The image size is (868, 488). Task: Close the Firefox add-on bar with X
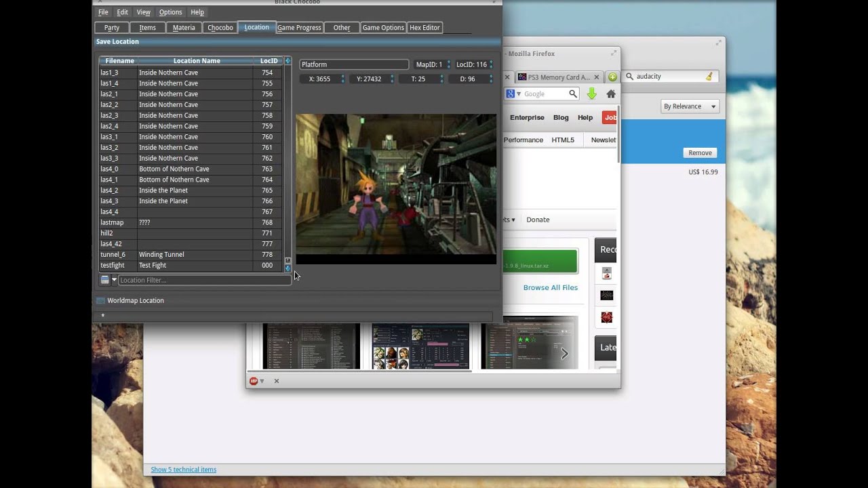(x=277, y=381)
